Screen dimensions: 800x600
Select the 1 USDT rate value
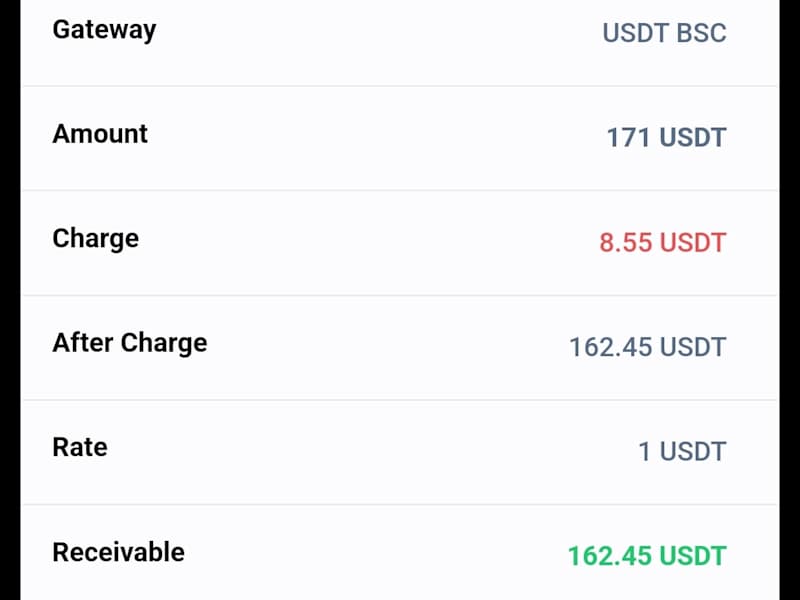point(682,452)
